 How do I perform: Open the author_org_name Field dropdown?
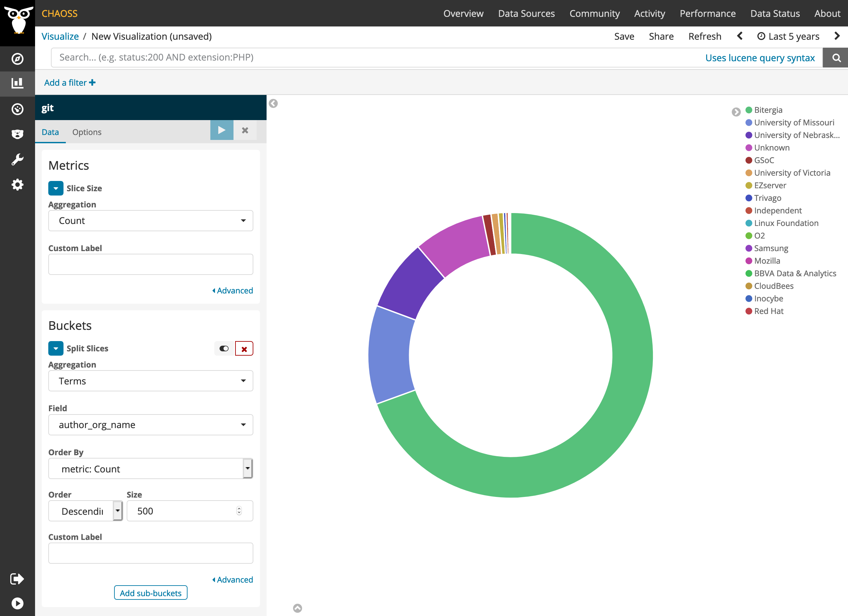point(151,424)
